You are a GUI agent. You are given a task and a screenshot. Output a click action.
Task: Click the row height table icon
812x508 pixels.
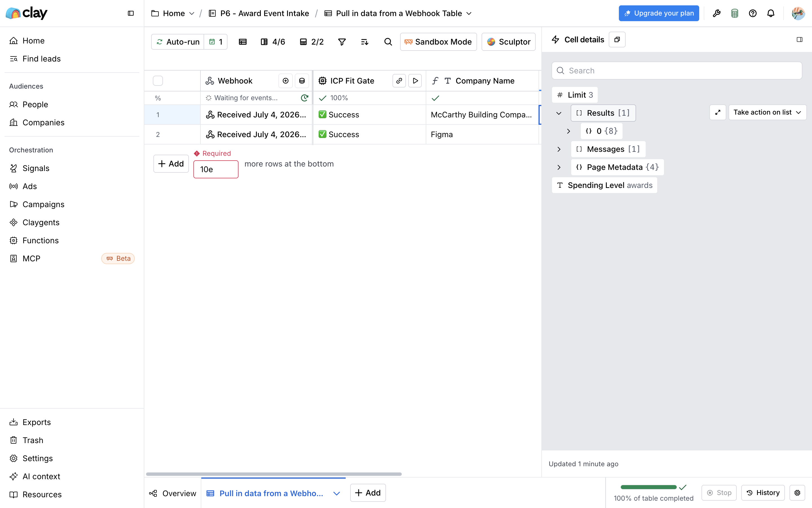[242, 42]
